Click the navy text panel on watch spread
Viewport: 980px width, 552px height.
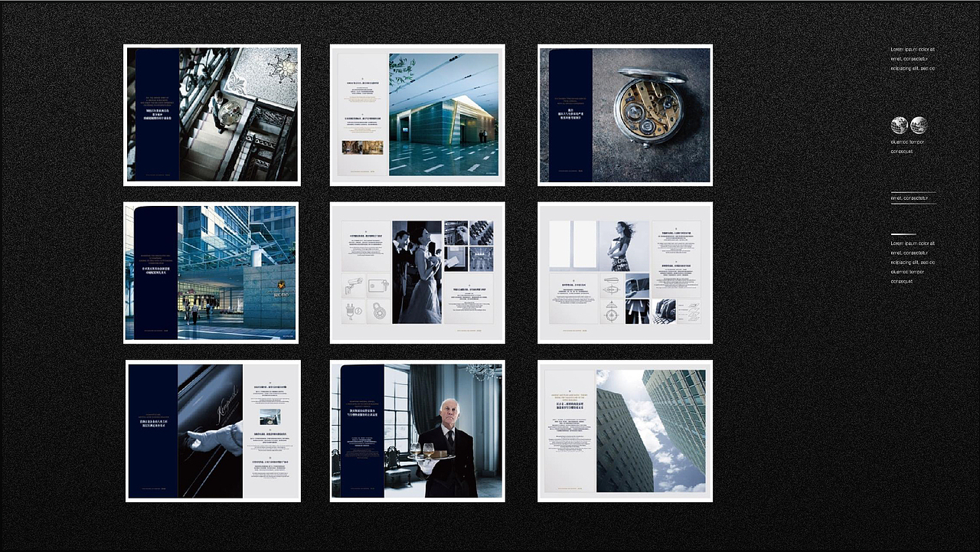pos(570,115)
